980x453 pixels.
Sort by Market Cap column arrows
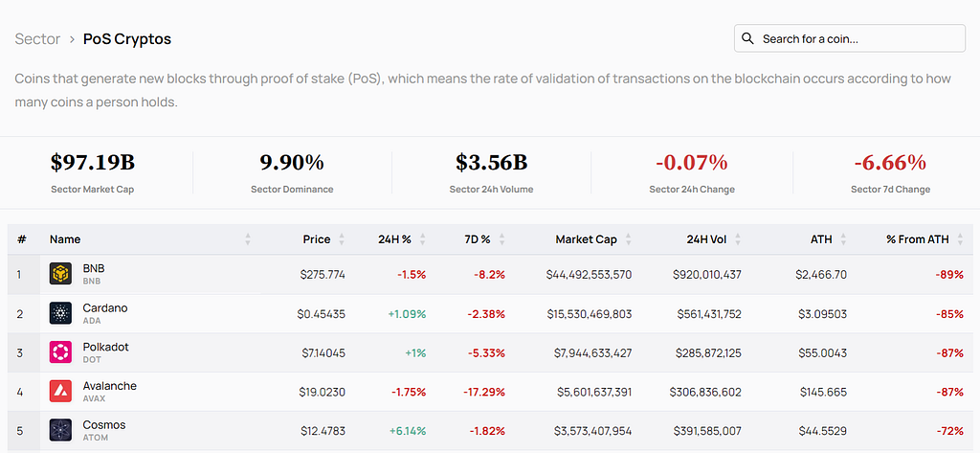click(x=628, y=239)
